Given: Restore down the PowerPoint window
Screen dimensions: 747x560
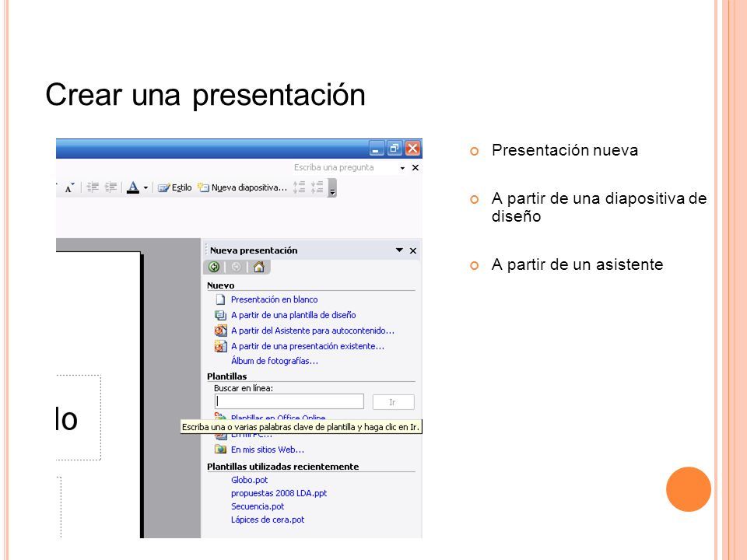Looking at the screenshot, I should (x=395, y=149).
